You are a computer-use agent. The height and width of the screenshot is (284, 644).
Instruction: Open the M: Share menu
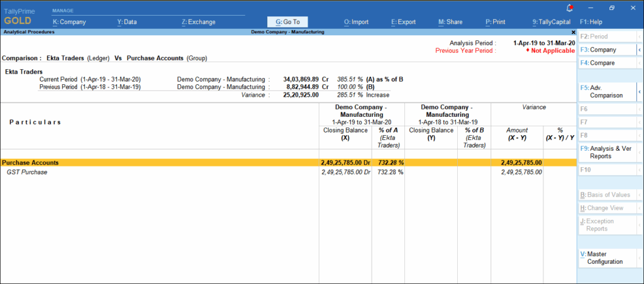tap(450, 22)
